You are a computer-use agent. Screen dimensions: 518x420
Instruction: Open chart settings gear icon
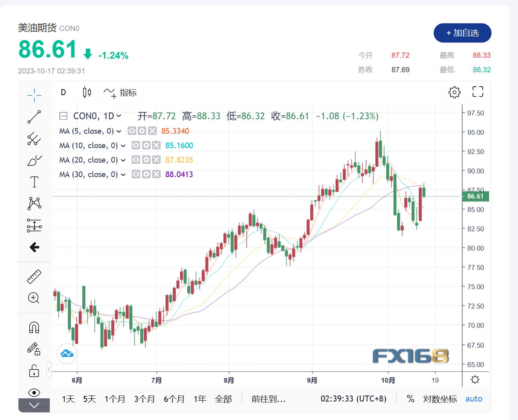pos(454,92)
